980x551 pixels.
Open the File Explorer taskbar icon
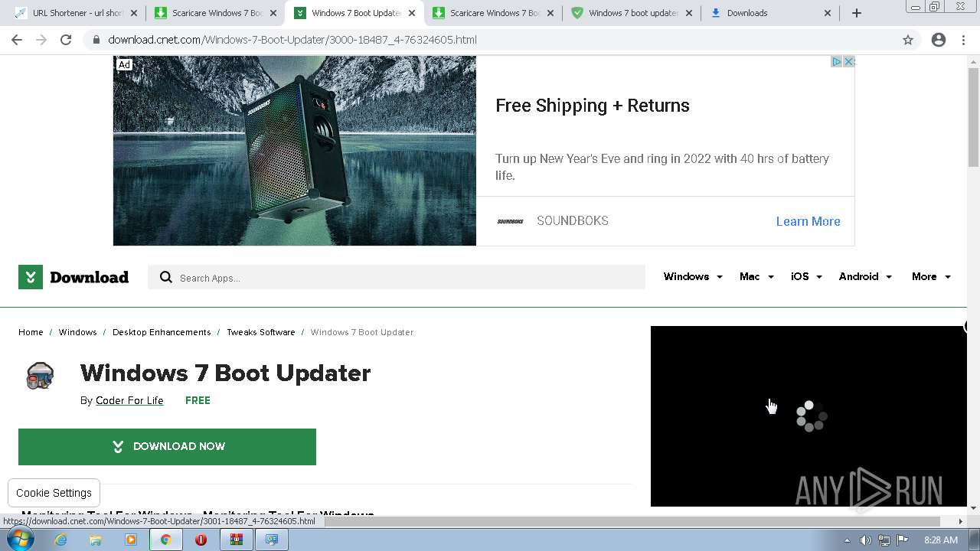coord(96,540)
